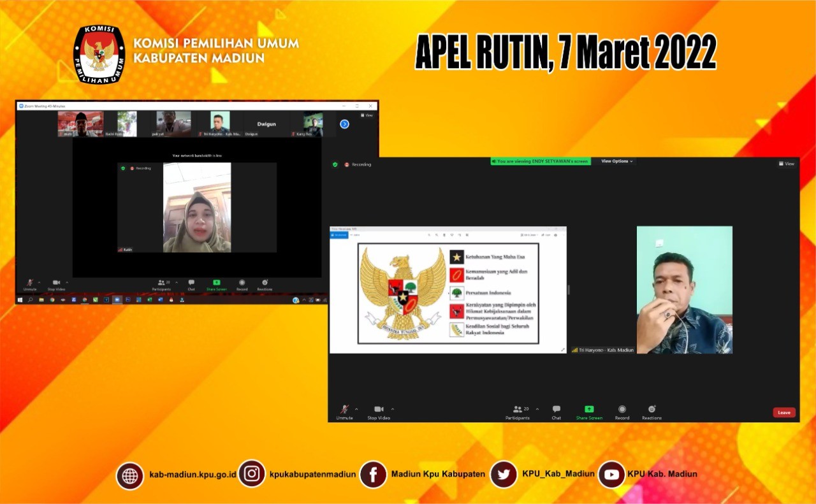This screenshot has height=504, width=816.
Task: Open Reactions in the larger Zoom window
Action: click(x=652, y=410)
